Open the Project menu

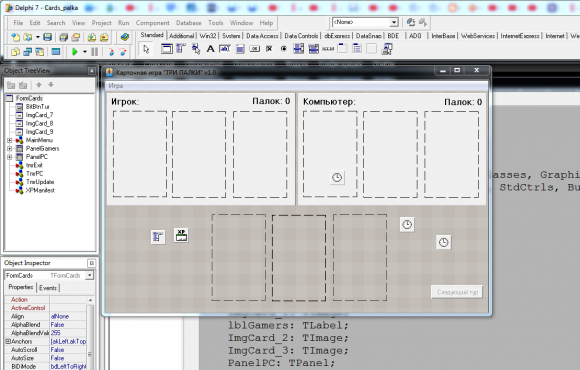[x=101, y=23]
